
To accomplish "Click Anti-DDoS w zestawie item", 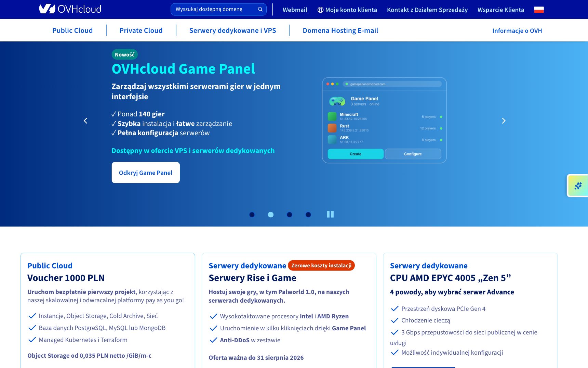I will [x=250, y=340].
